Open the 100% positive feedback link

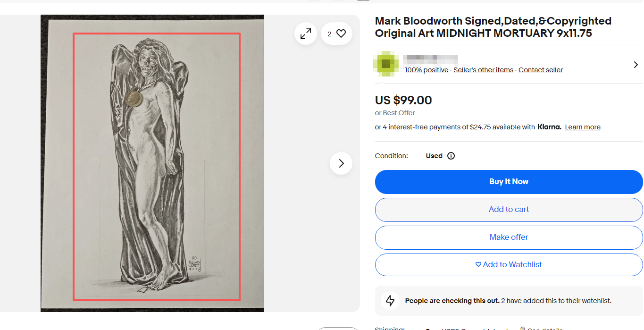427,70
